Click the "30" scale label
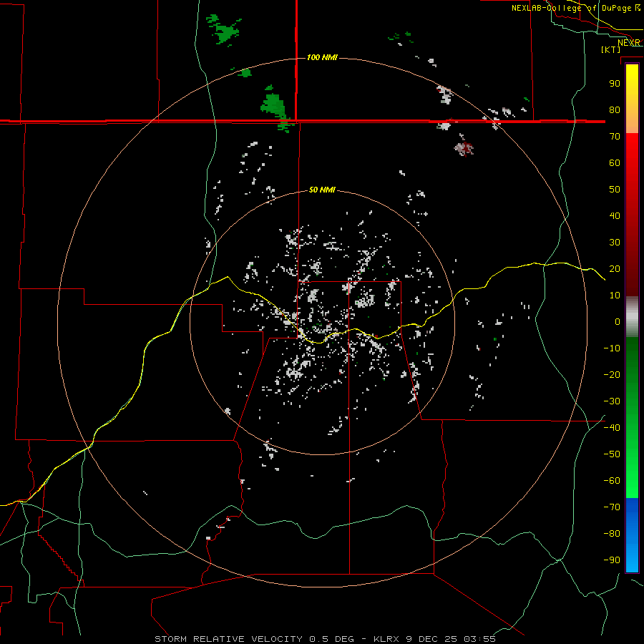Screen dimensions: 644x644 615,243
